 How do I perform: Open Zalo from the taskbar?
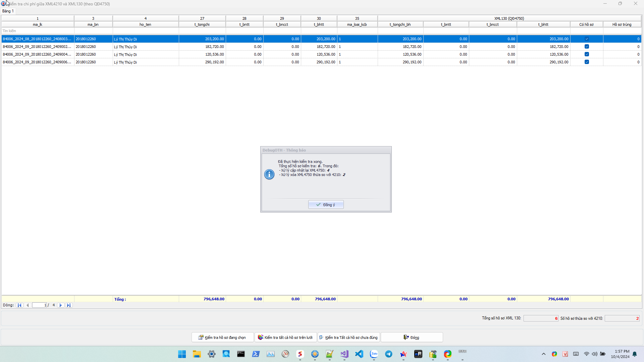pos(374,354)
